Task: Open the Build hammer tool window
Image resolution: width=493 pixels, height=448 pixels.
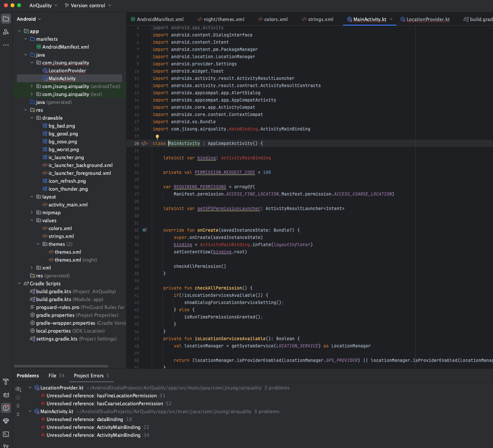Action: 6,382
